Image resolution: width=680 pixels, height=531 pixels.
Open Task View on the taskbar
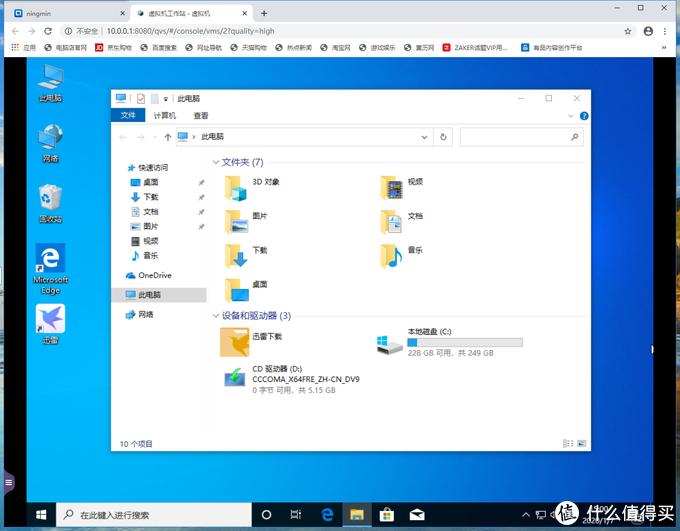[296, 515]
